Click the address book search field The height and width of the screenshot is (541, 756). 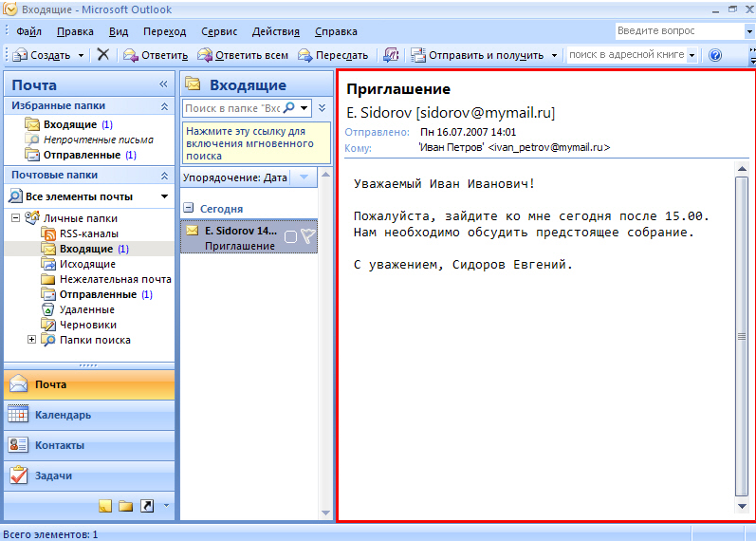pos(626,54)
